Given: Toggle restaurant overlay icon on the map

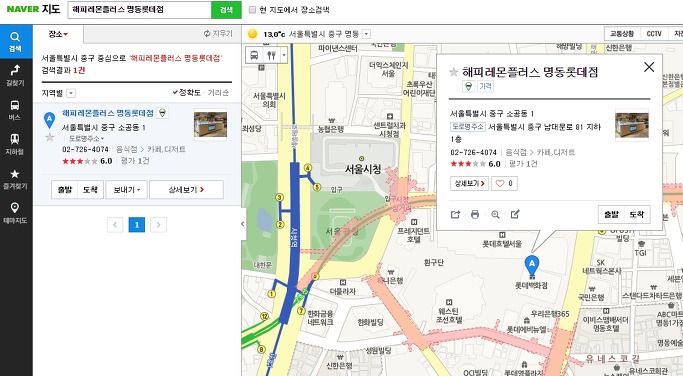Looking at the screenshot, I should 271,55.
